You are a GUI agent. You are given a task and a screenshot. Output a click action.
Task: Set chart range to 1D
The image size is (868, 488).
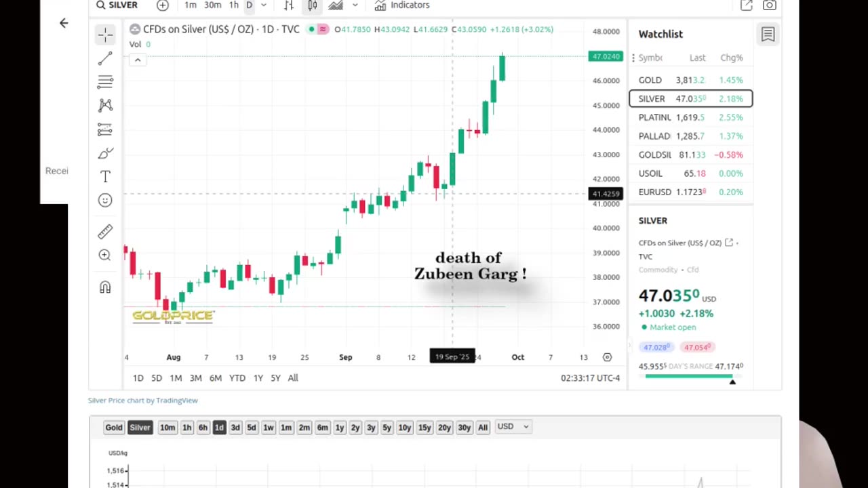138,378
